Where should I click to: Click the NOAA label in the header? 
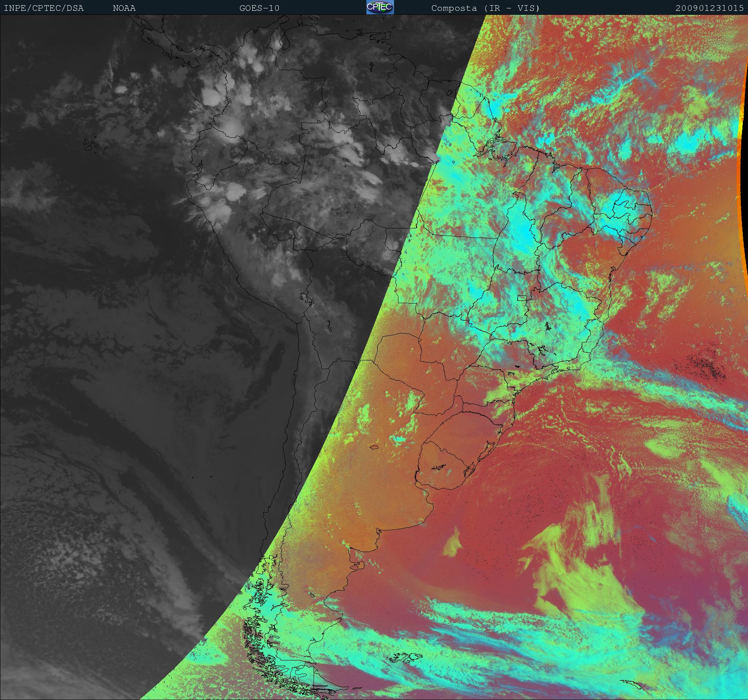pyautogui.click(x=124, y=8)
